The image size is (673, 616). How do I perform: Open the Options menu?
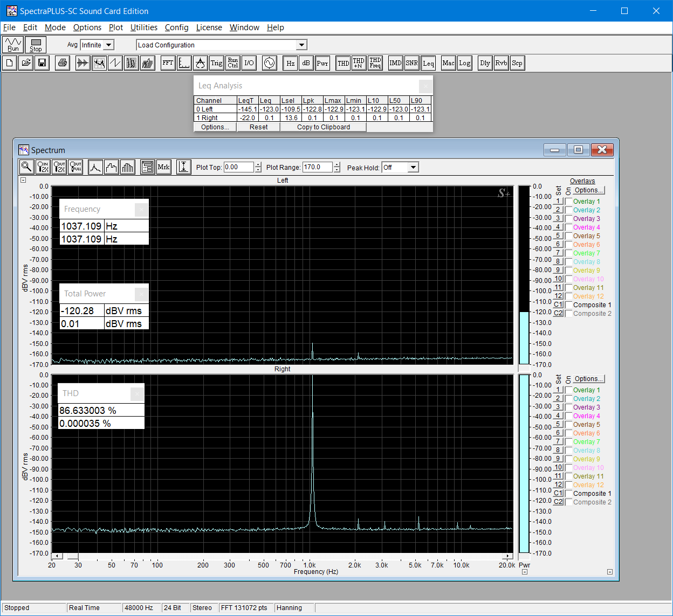(x=87, y=27)
